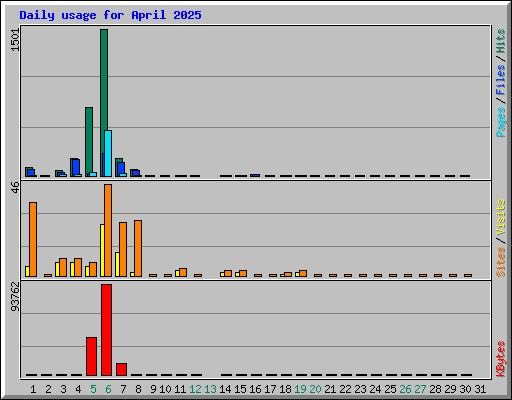Click day label 24 on the x-axis

[x=375, y=389]
